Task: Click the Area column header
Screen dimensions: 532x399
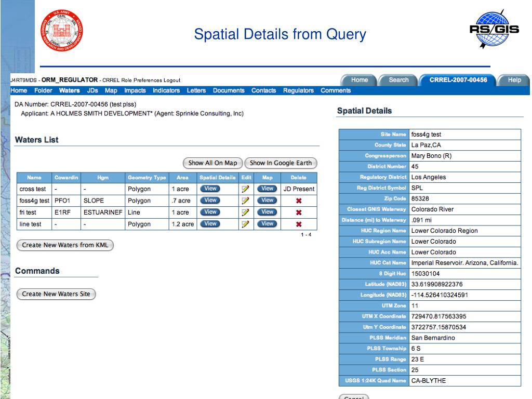Action: coord(182,178)
